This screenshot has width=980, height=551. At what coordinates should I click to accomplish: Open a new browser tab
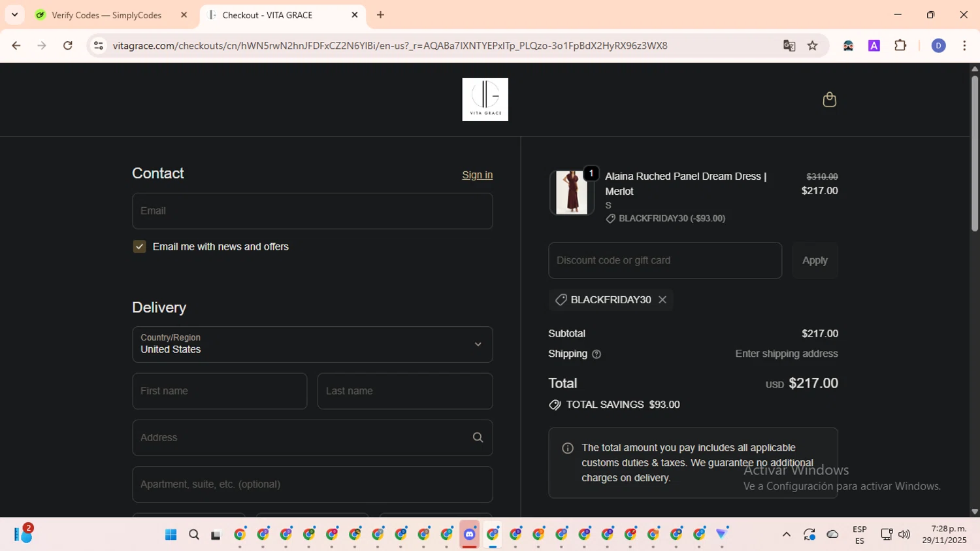tap(381, 14)
